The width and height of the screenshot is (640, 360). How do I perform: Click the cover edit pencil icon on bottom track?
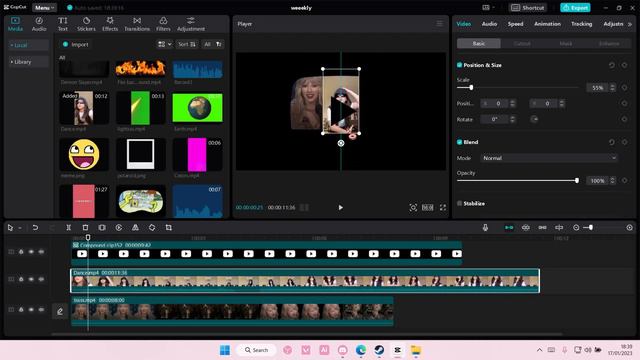coord(60,311)
